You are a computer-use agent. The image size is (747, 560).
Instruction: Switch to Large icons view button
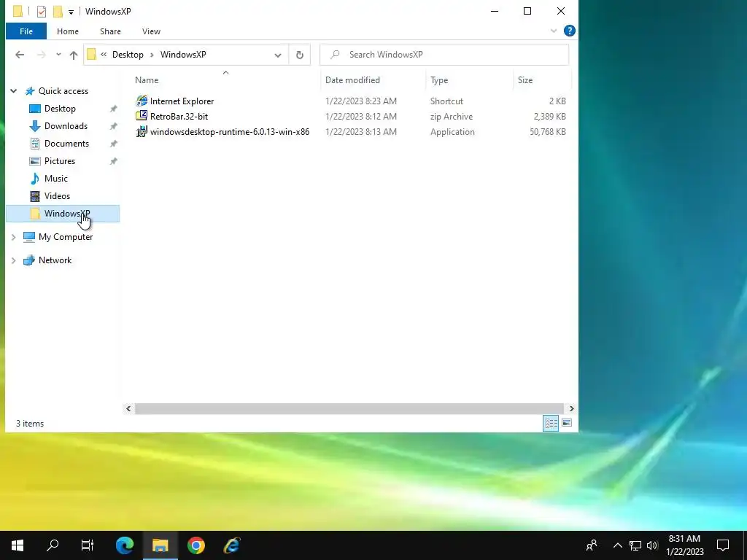pos(566,423)
